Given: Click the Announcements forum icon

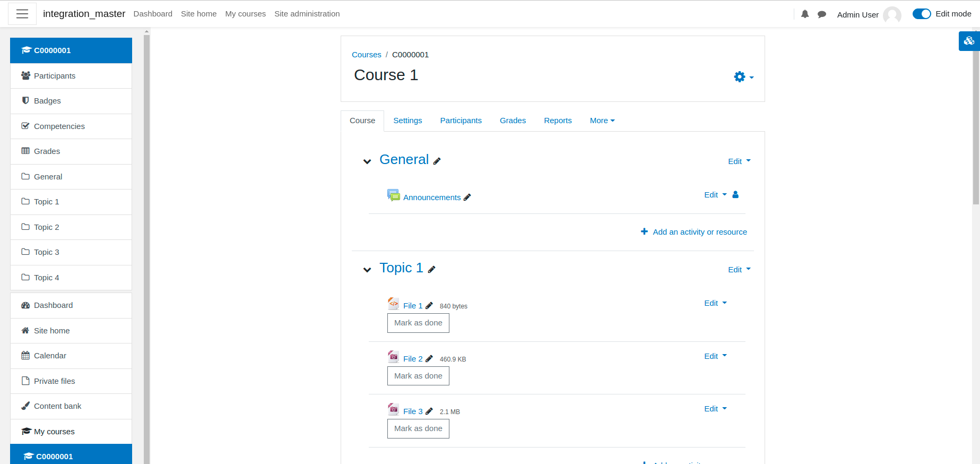Looking at the screenshot, I should coord(393,195).
